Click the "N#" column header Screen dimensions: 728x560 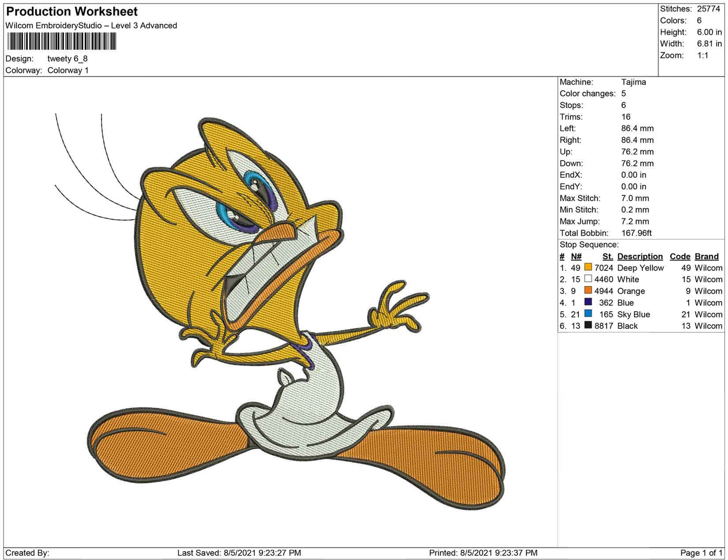[x=576, y=256]
